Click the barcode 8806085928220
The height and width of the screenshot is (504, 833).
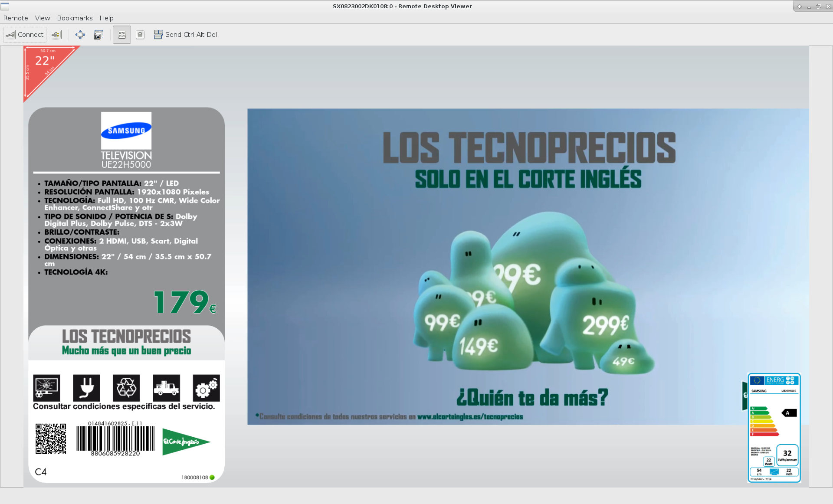coord(115,439)
